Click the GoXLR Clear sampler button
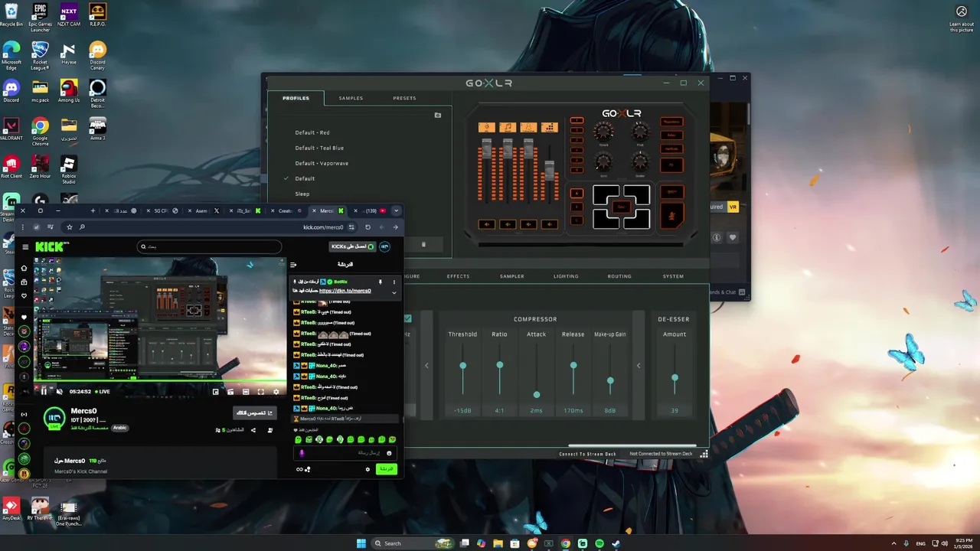Image resolution: width=980 pixels, height=551 pixels. [x=622, y=207]
